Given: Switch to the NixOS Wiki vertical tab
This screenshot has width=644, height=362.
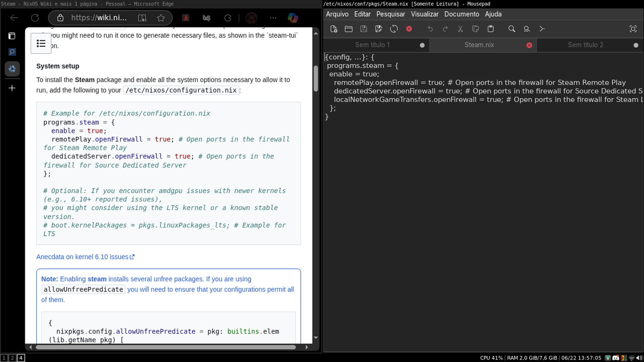Looking at the screenshot, I should pos(12,69).
